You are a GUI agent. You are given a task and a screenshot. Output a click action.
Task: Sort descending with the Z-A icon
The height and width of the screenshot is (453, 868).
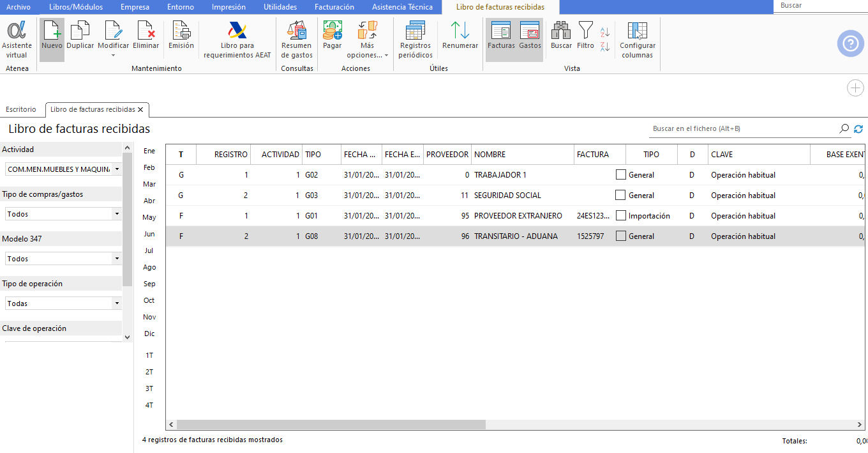pyautogui.click(x=605, y=46)
